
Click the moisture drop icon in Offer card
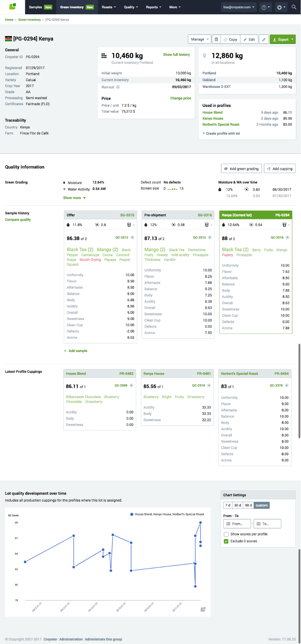[x=68, y=225]
